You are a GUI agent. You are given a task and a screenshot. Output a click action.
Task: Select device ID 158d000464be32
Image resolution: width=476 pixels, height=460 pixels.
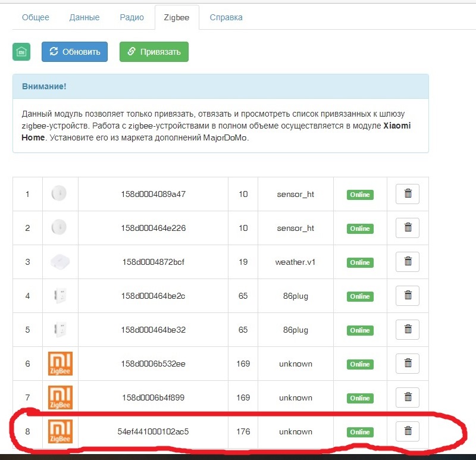click(x=154, y=330)
